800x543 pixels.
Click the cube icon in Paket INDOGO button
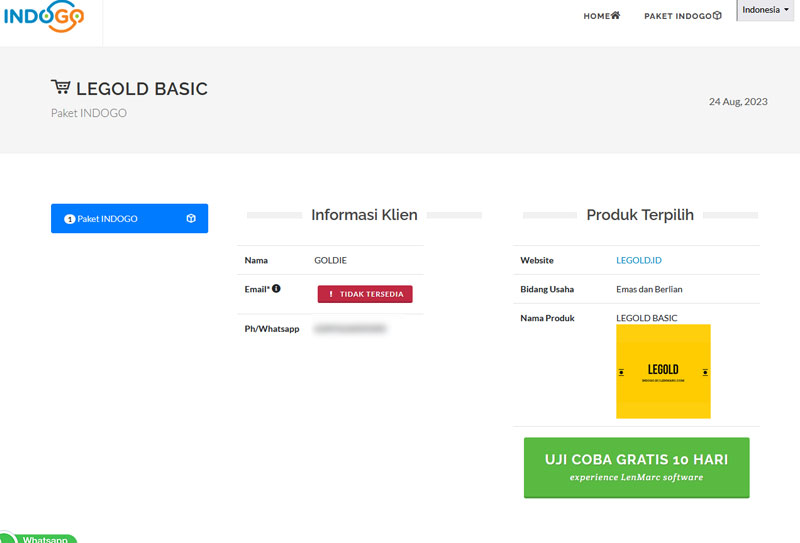(x=191, y=218)
